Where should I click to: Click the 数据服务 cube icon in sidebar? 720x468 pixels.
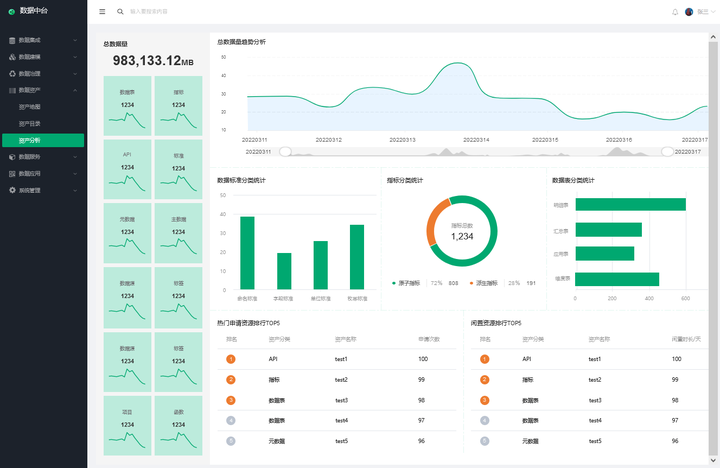[12, 157]
